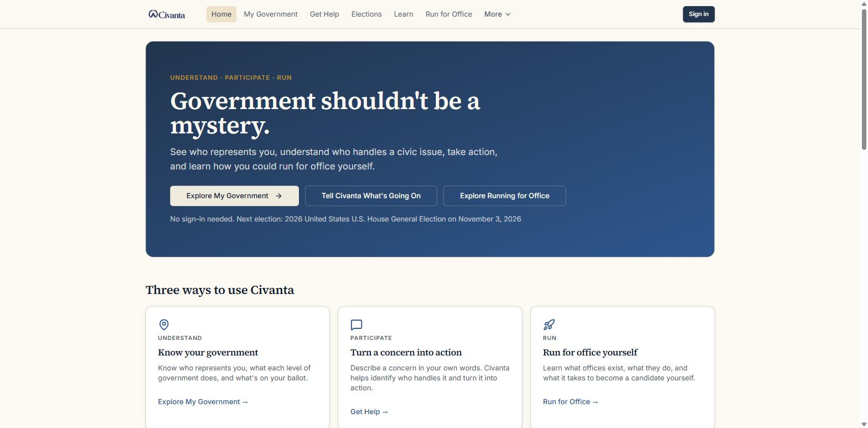This screenshot has height=428, width=868.
Task: Click the next election notice text
Action: pos(345,219)
